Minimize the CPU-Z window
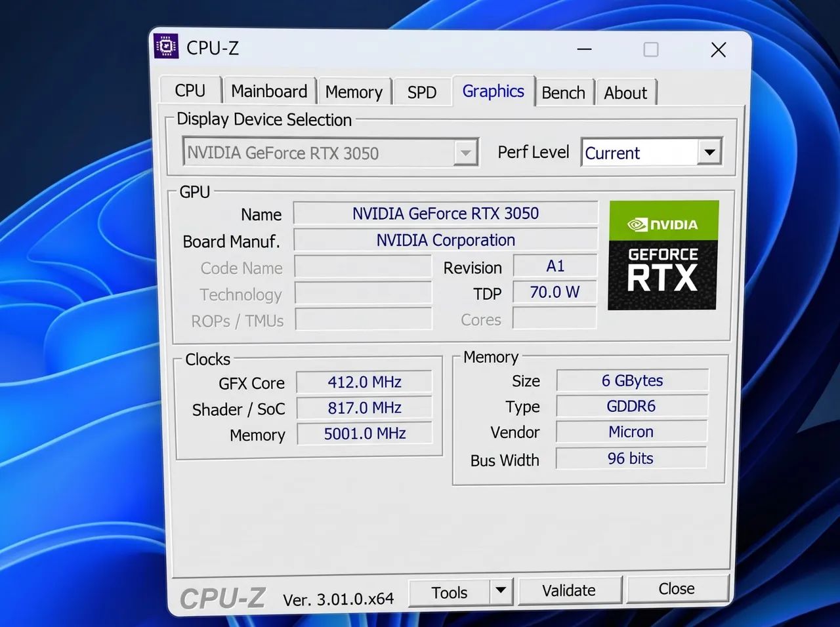 click(584, 49)
